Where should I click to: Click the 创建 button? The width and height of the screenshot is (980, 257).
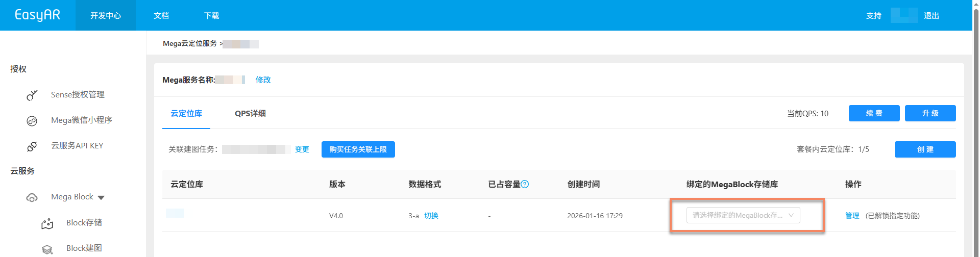(925, 149)
